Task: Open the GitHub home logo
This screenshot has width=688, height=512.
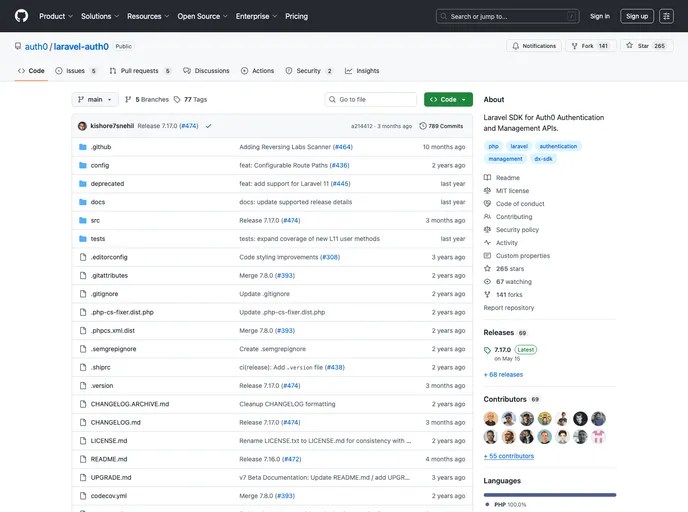Action: (x=21, y=16)
